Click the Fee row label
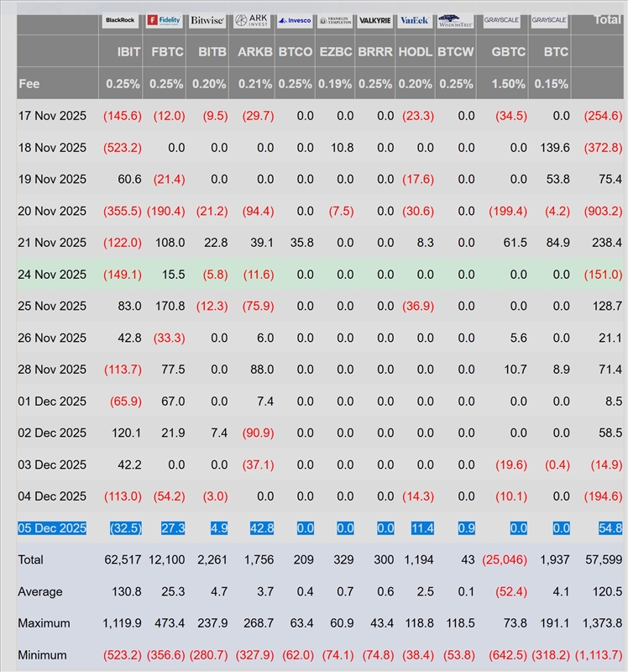Viewport: 628px width, 672px height. (28, 84)
